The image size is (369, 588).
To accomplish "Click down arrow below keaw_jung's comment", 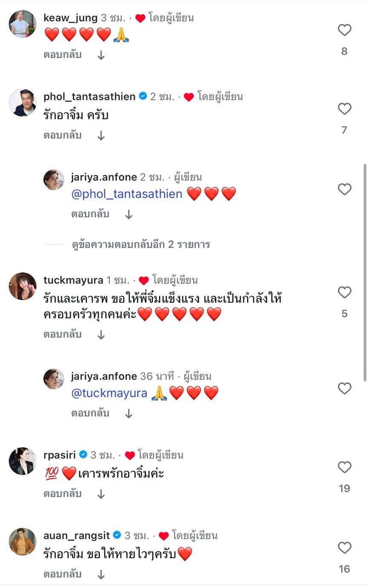I will 101,55.
